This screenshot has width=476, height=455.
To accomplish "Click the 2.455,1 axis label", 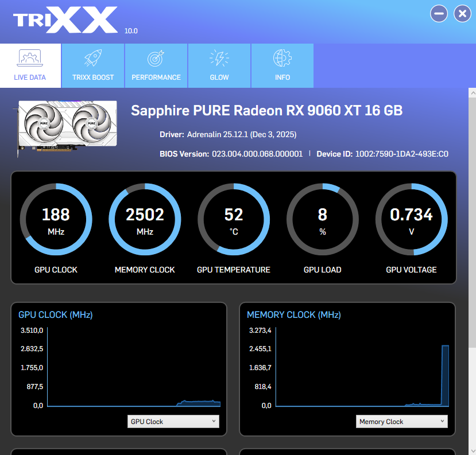I will [260, 349].
